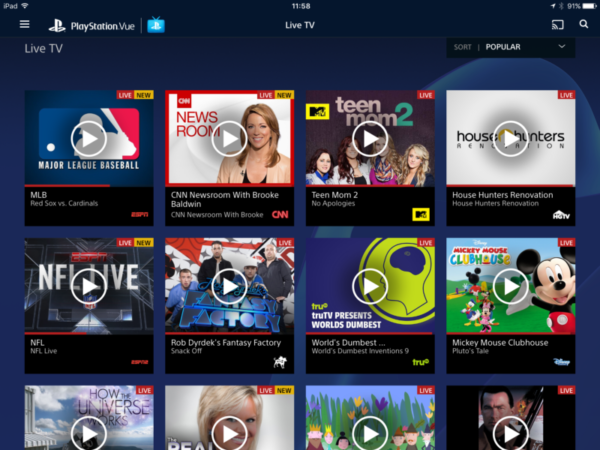Play the dark action movie tile
Screen dimensions: 600x450
tap(510, 434)
